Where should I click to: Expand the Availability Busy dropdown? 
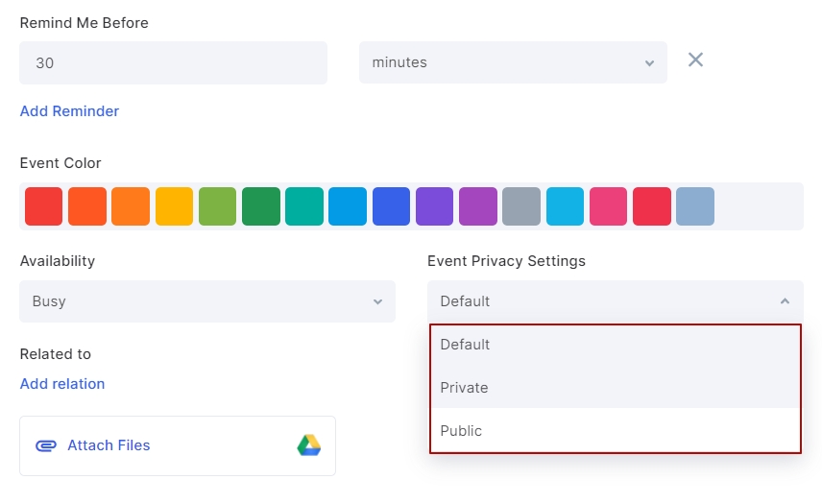(207, 301)
